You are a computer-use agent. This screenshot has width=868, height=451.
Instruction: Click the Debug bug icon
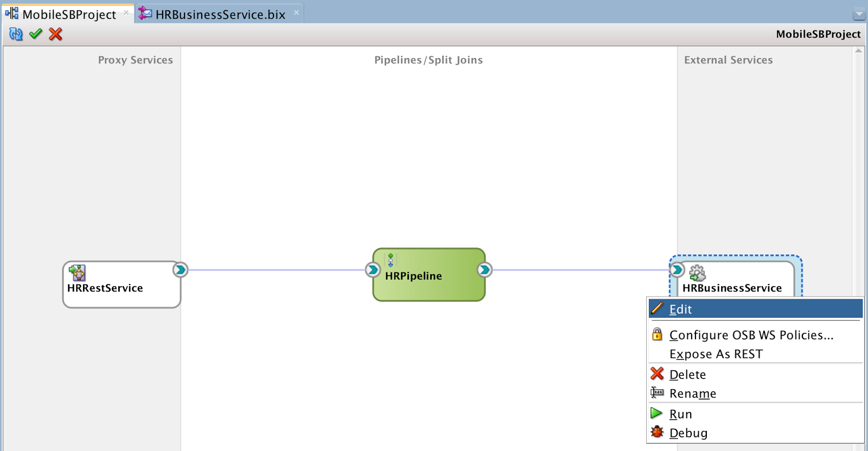[x=657, y=431]
